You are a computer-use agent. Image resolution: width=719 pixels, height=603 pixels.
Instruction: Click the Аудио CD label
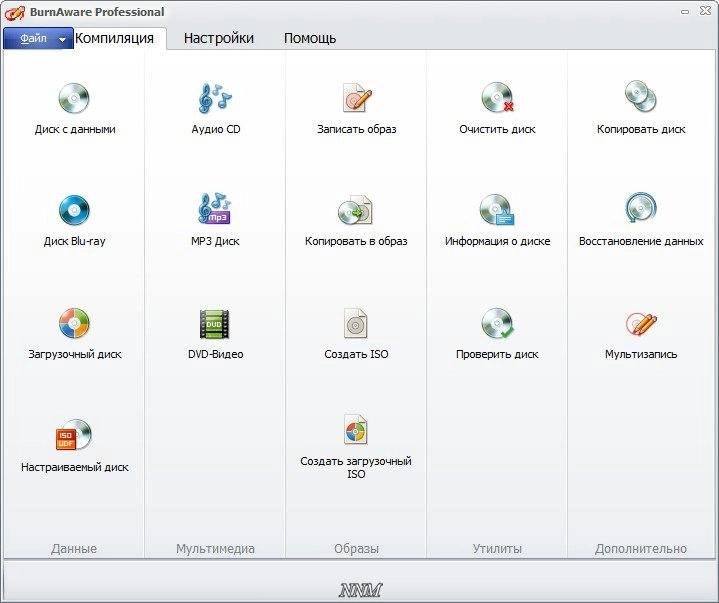click(x=216, y=129)
